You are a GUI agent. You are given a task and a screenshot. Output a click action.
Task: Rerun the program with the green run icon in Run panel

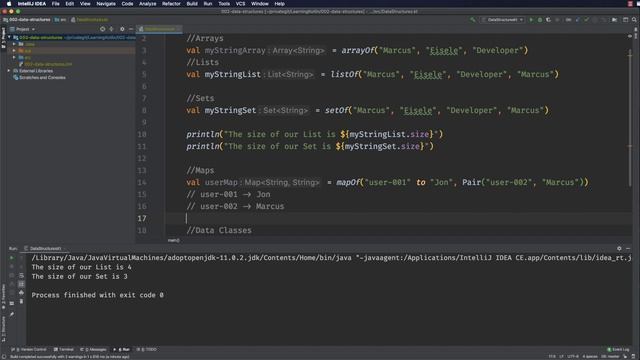pos(11,258)
